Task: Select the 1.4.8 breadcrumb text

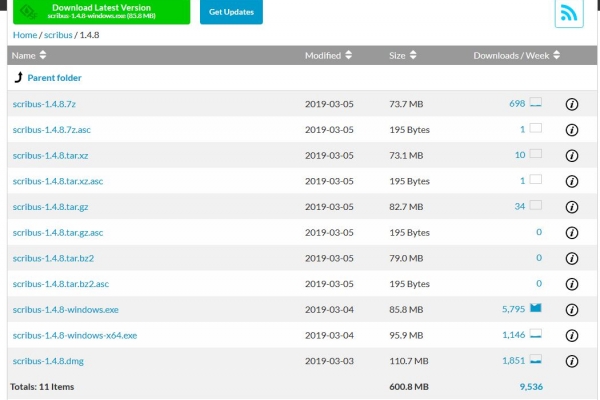Action: coord(89,35)
